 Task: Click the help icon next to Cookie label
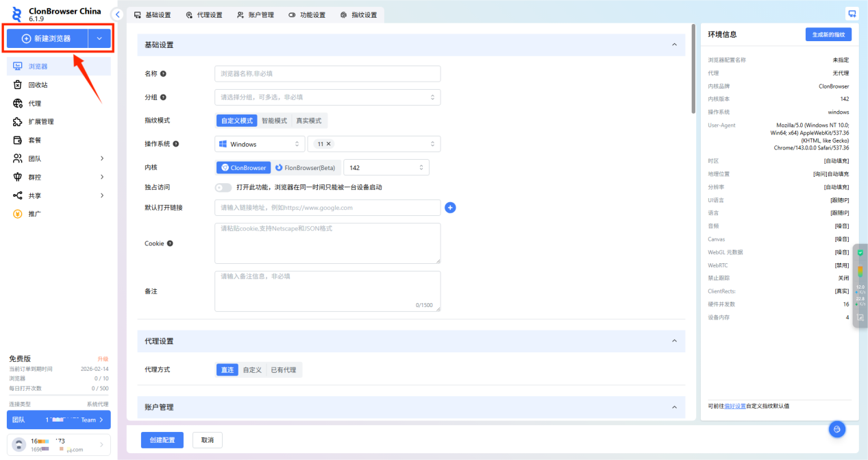[170, 243]
